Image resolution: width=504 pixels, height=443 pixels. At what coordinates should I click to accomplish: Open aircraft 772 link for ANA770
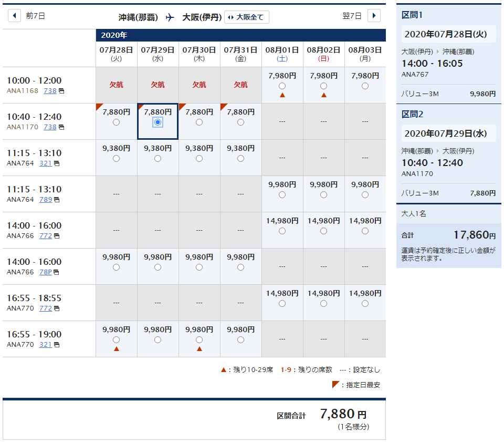pyautogui.click(x=46, y=308)
